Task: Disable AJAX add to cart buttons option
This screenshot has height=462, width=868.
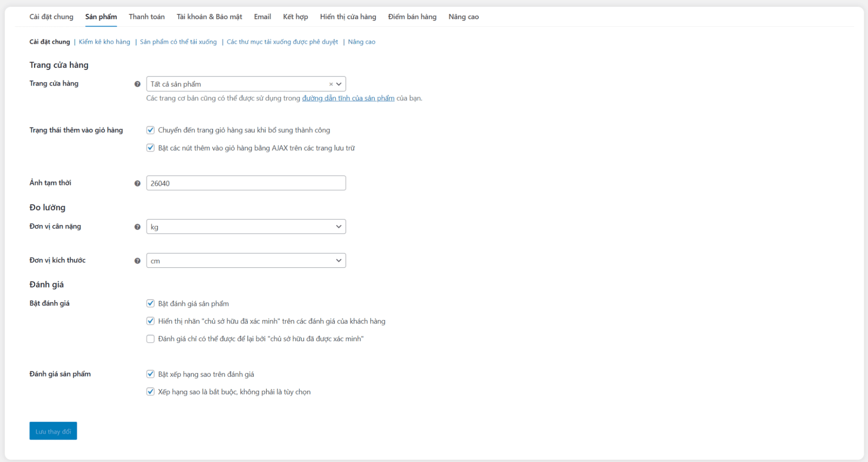Action: [150, 148]
